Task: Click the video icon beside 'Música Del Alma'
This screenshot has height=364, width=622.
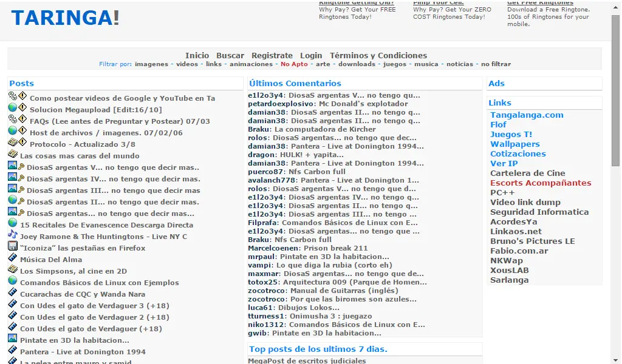Action: pyautogui.click(x=13, y=257)
